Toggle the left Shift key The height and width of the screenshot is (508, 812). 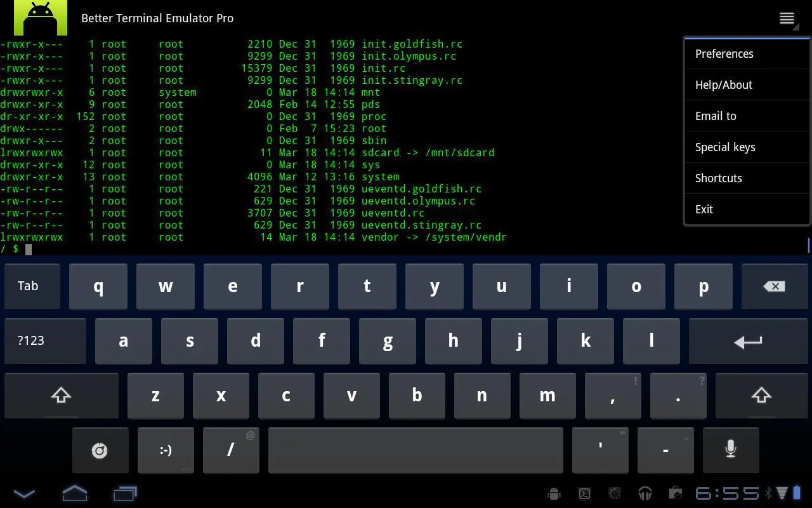click(61, 395)
